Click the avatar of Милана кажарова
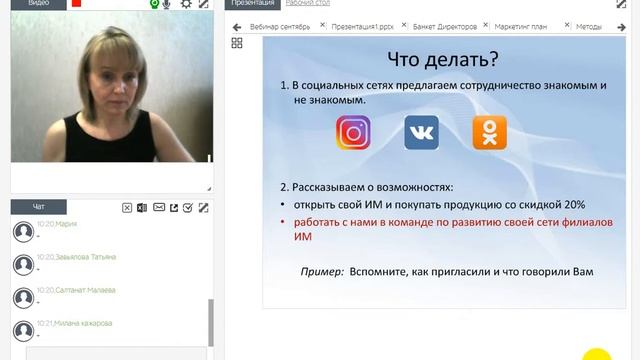 23,331
